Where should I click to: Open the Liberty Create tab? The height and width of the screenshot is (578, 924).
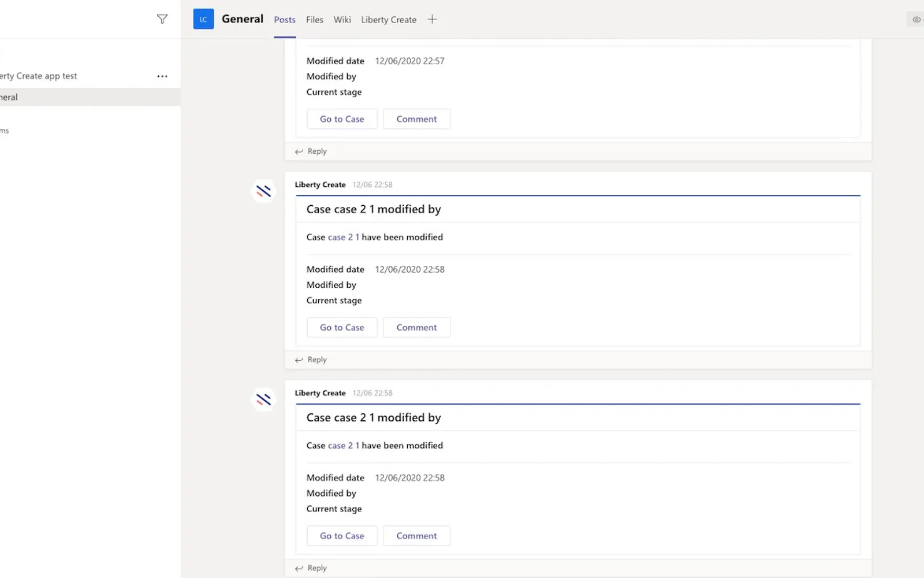[x=389, y=20]
